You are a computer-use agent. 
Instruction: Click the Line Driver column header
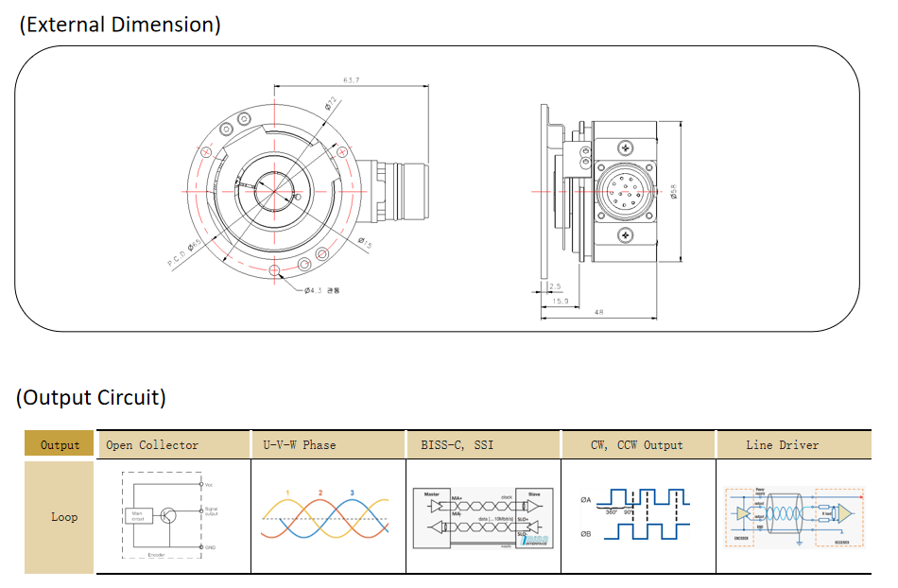(794, 445)
